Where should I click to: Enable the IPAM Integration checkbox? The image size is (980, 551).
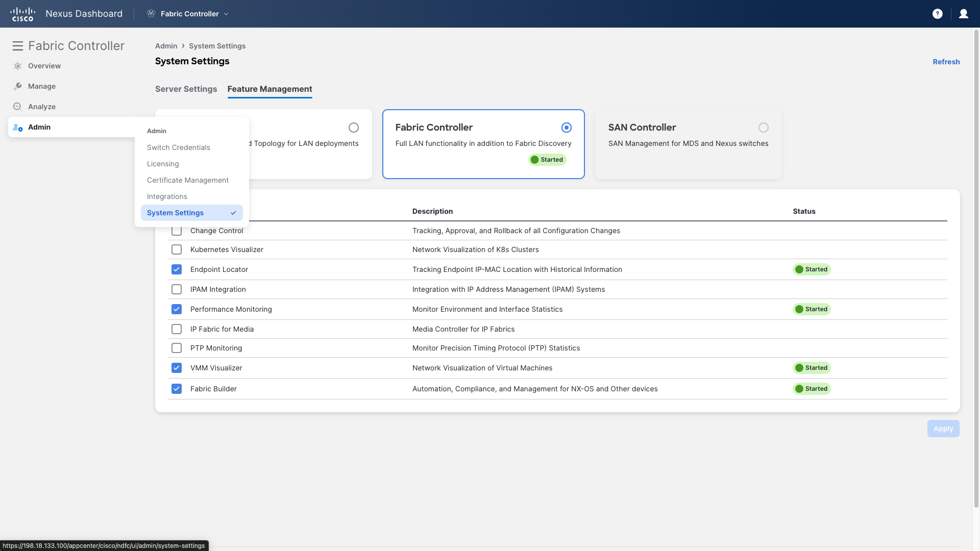(177, 289)
